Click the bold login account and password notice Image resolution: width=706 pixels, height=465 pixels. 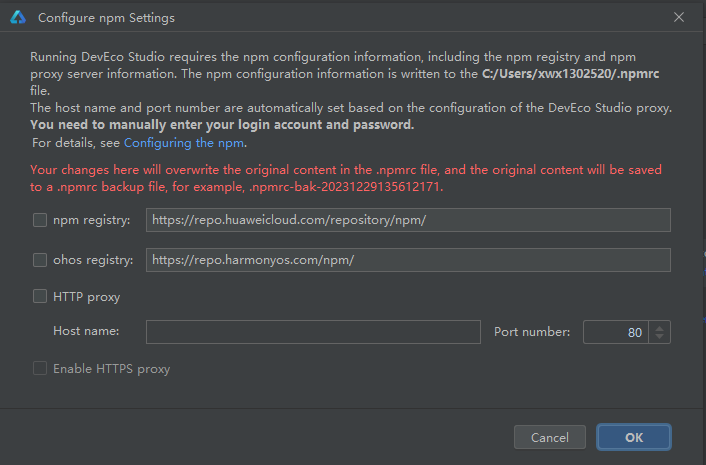[x=222, y=125]
